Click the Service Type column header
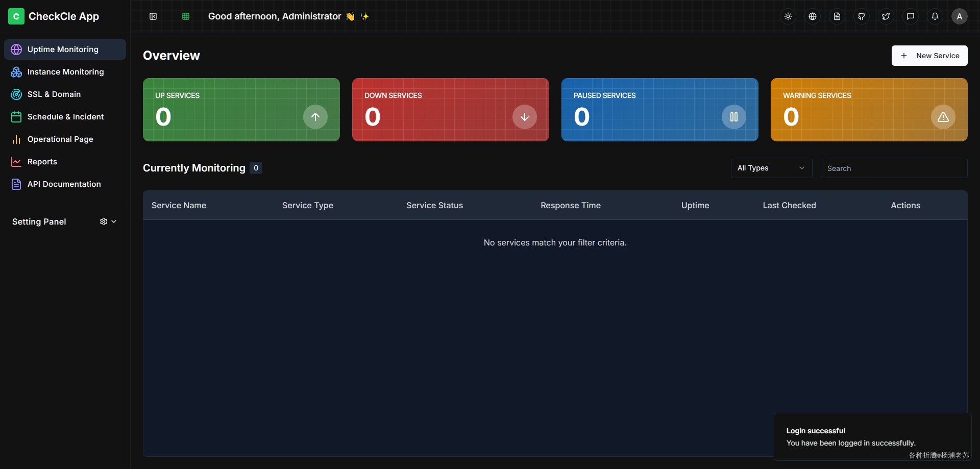980x469 pixels. [308, 205]
